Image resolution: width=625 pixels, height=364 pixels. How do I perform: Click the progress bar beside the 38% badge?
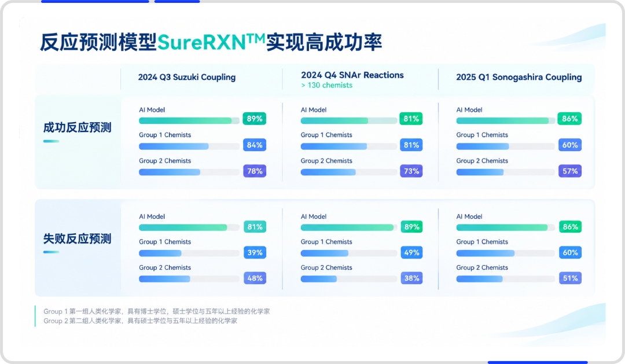tap(348, 279)
